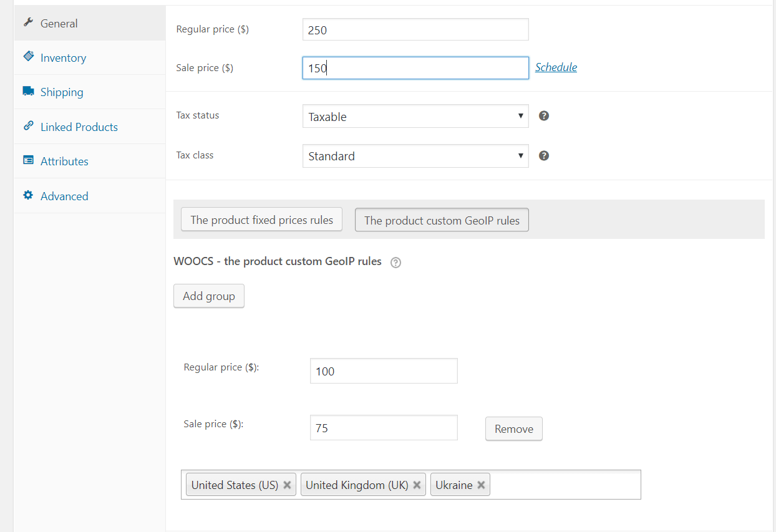Focus GeoIP regular price field (100)
This screenshot has height=532, width=776.
[384, 371]
